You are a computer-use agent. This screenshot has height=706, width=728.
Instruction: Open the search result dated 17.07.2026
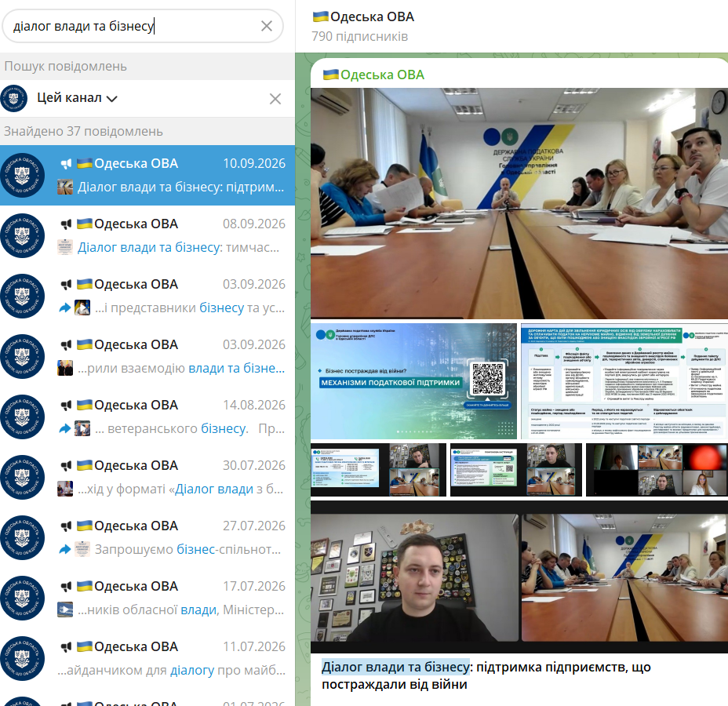point(147,598)
